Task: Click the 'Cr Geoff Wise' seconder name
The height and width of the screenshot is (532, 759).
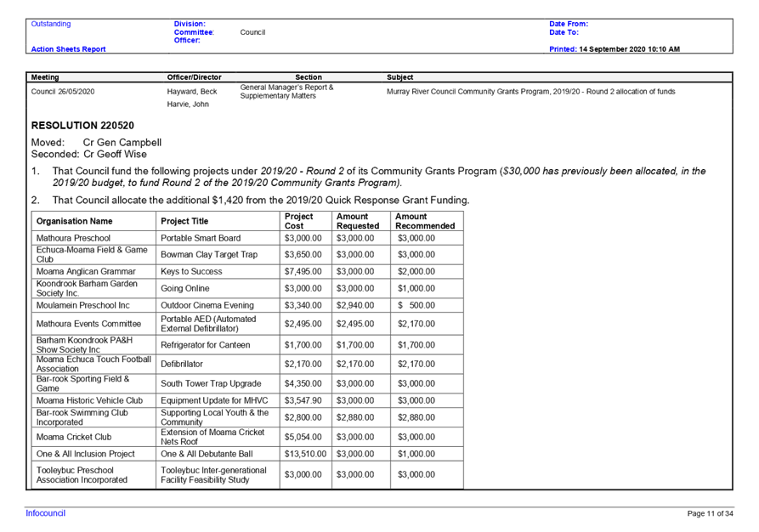Action: [115, 154]
